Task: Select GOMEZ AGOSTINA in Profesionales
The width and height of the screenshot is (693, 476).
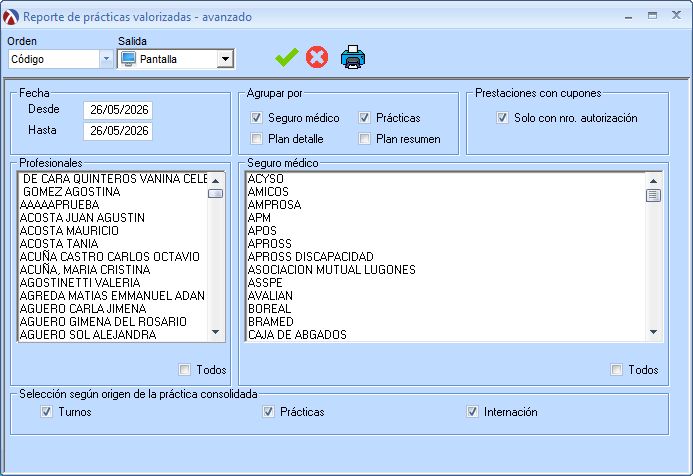Action: pos(113,192)
